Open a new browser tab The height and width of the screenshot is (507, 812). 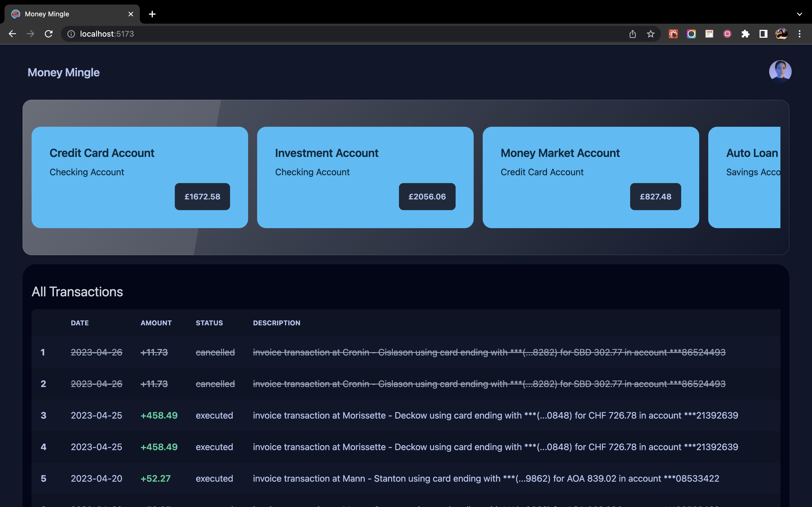(x=152, y=14)
